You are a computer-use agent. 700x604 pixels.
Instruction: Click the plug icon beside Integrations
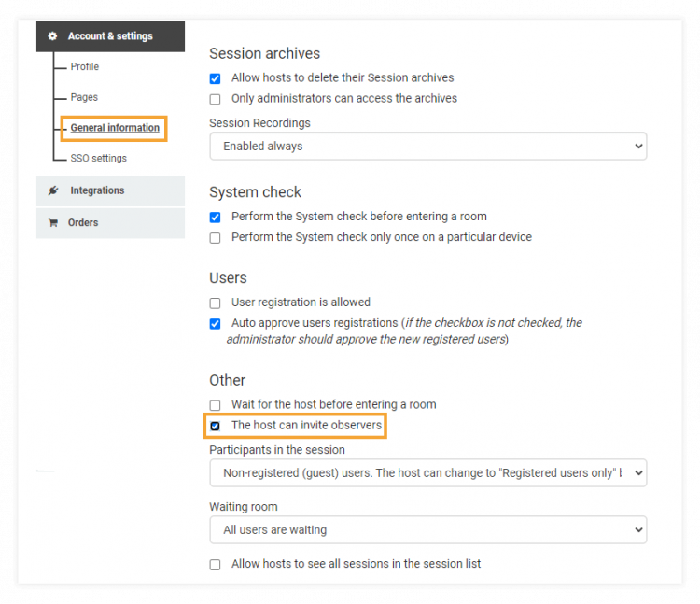click(x=53, y=190)
